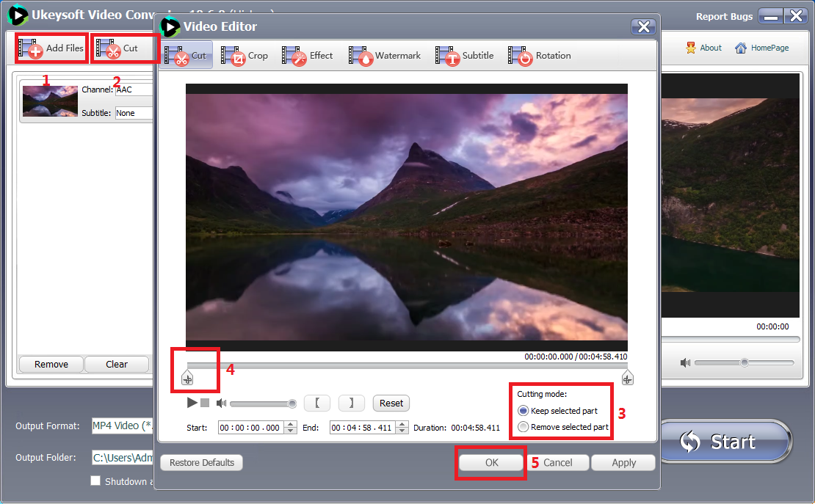Mute audio with the editor speaker icon
The height and width of the screenshot is (504, 815).
(221, 403)
